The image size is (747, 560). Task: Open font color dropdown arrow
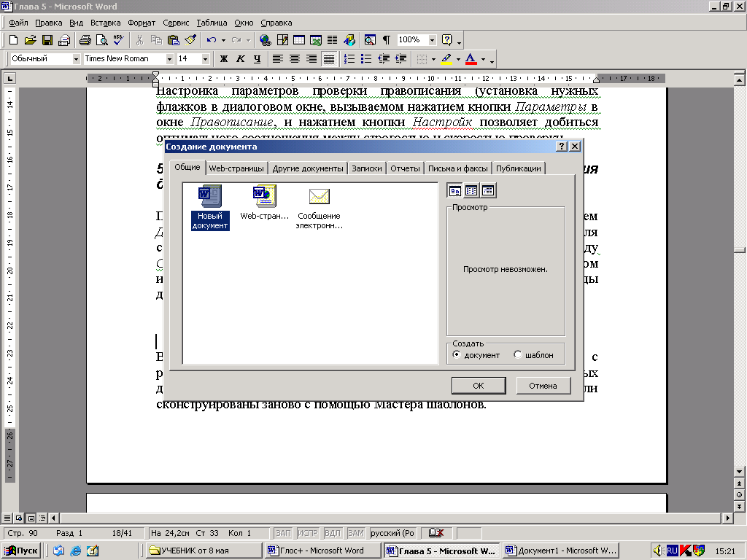(x=483, y=59)
